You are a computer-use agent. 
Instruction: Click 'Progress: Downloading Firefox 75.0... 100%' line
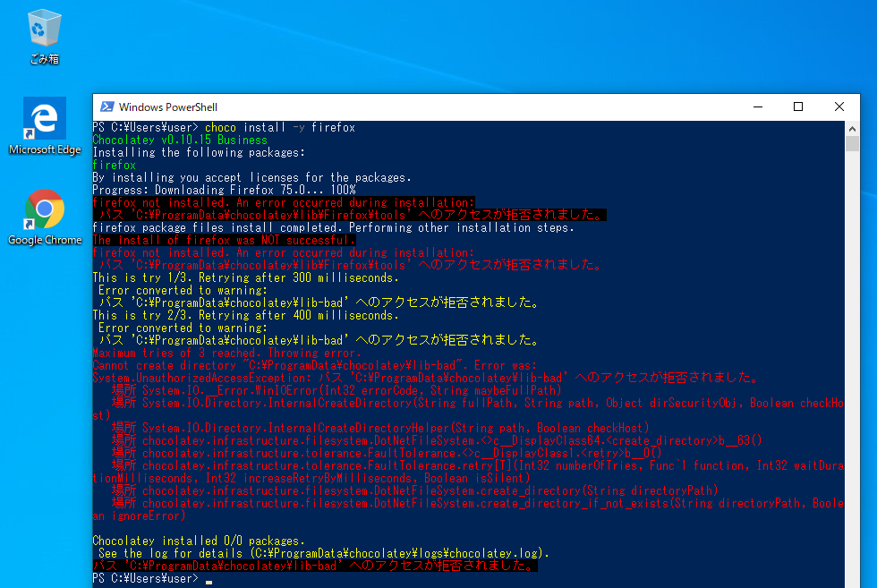tap(225, 190)
